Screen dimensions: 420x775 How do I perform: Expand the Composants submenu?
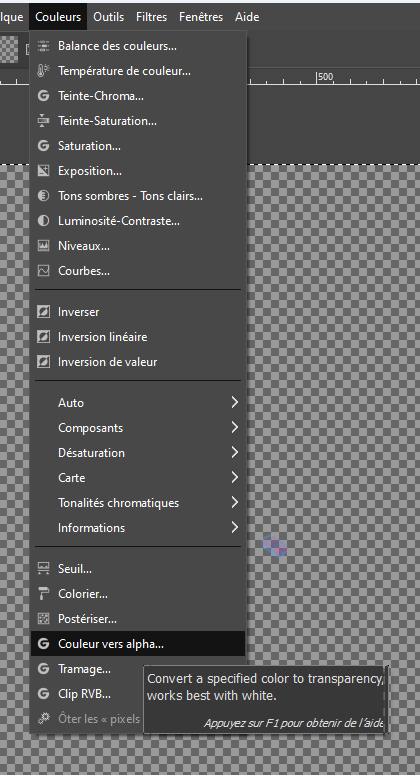pyautogui.click(x=235, y=428)
